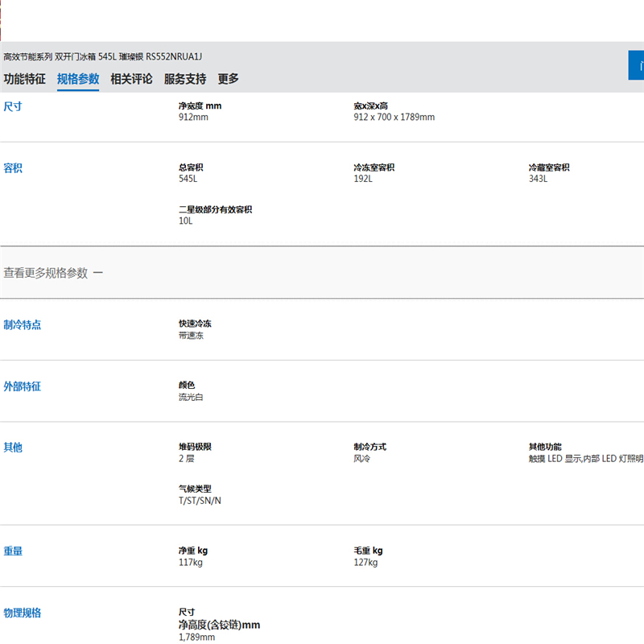Click the 净高度(含铰链)mm label

[219, 625]
